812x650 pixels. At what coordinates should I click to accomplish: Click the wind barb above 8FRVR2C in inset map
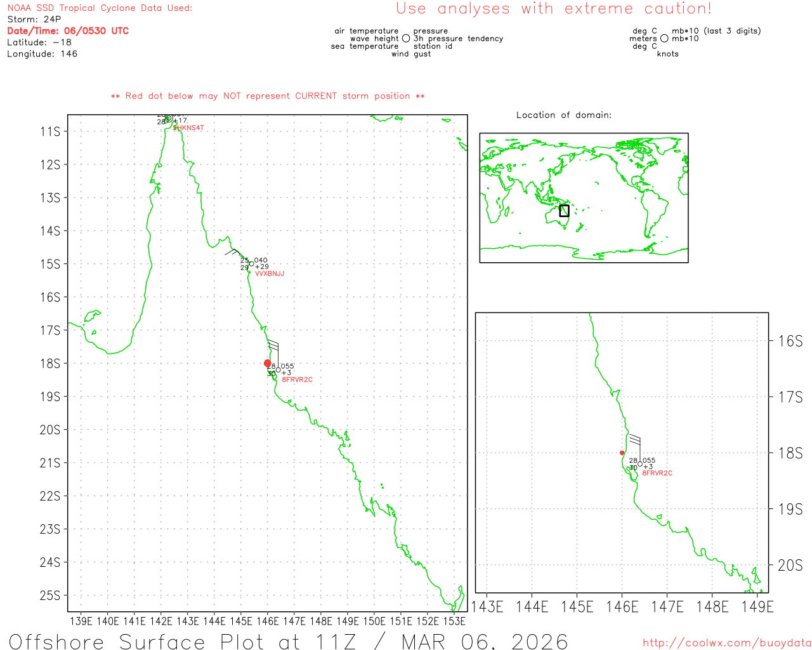[634, 447]
